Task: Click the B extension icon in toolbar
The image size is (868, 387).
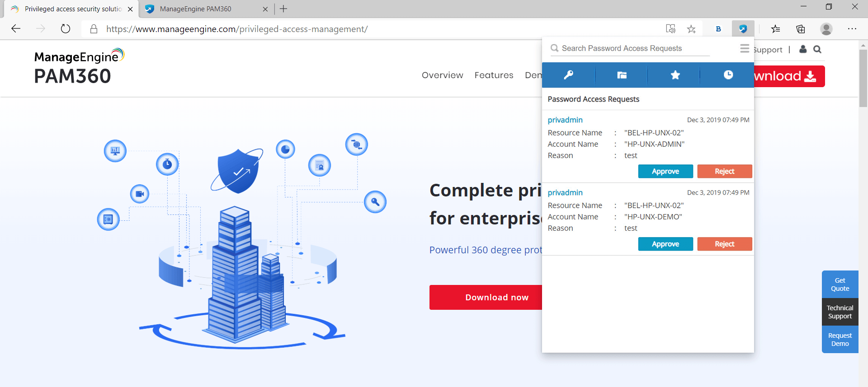Action: 718,29
